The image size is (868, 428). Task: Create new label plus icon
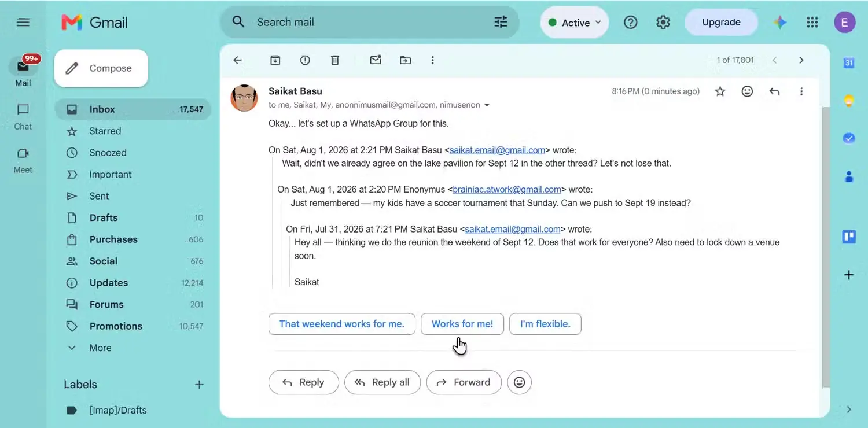click(199, 385)
